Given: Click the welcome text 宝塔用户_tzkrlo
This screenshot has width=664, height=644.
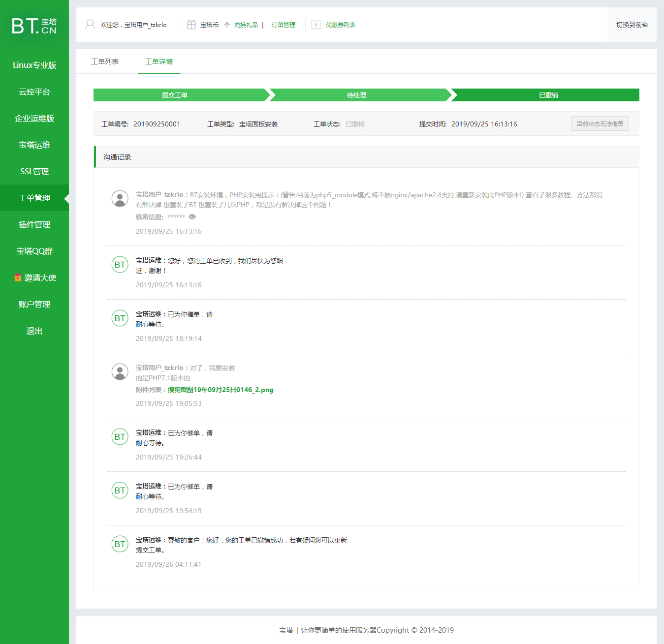Looking at the screenshot, I should click(146, 25).
